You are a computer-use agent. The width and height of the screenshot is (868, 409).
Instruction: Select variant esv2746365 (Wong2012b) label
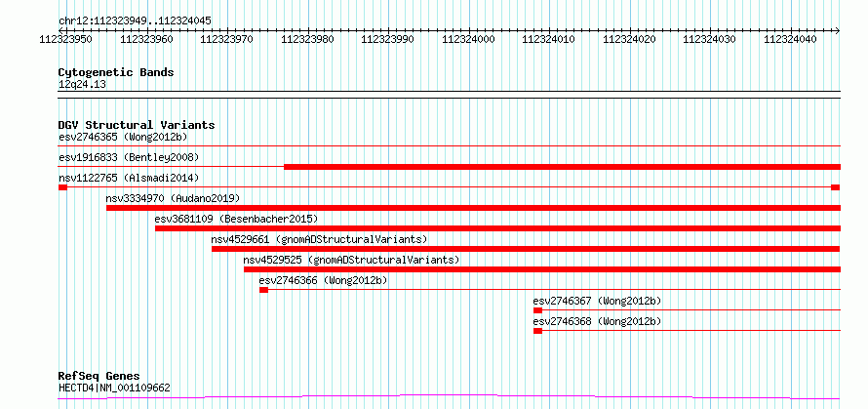[125, 137]
